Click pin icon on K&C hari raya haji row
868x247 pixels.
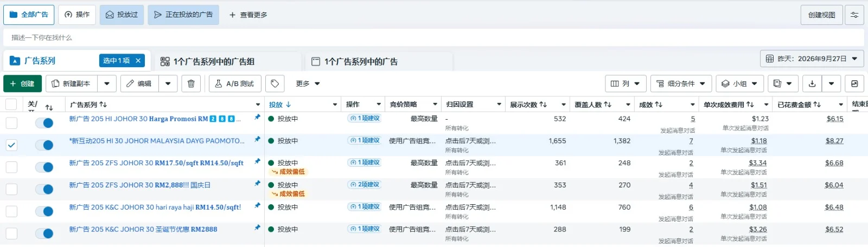pos(257,206)
